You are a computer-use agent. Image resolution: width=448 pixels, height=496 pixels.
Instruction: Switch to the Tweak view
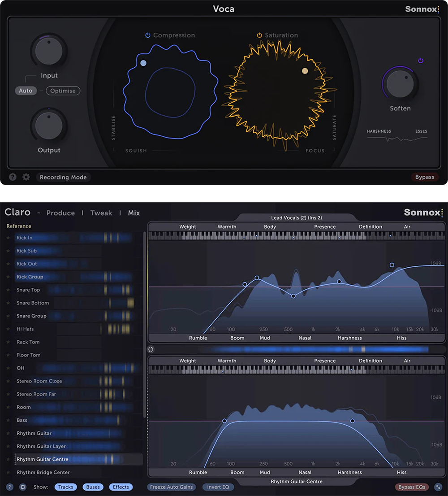(x=101, y=213)
